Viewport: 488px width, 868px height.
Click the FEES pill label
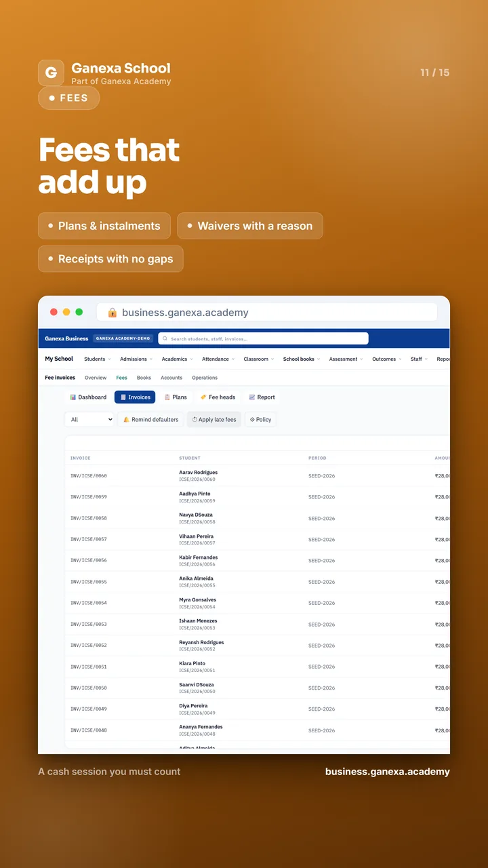tap(68, 98)
